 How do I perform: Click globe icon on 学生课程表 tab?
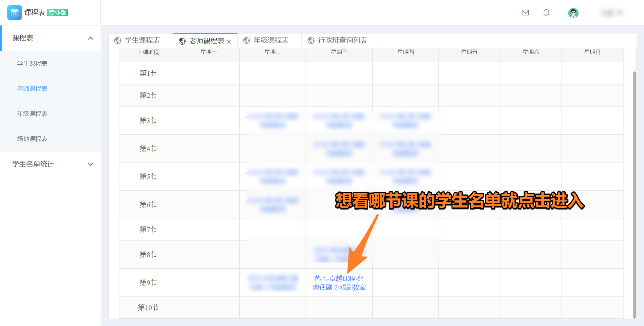click(118, 41)
